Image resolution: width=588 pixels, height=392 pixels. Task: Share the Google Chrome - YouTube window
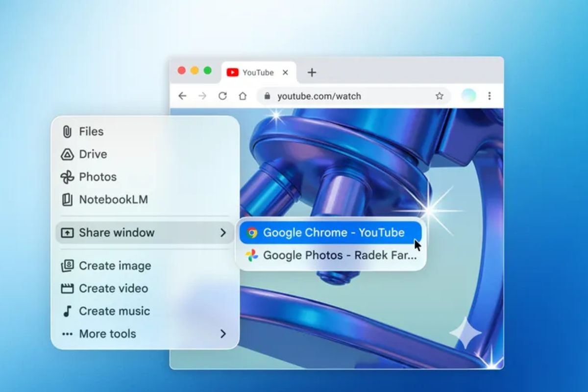(331, 233)
